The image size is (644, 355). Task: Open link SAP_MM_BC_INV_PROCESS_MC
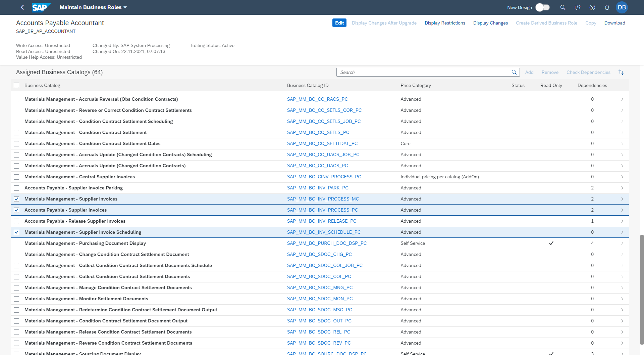point(323,199)
